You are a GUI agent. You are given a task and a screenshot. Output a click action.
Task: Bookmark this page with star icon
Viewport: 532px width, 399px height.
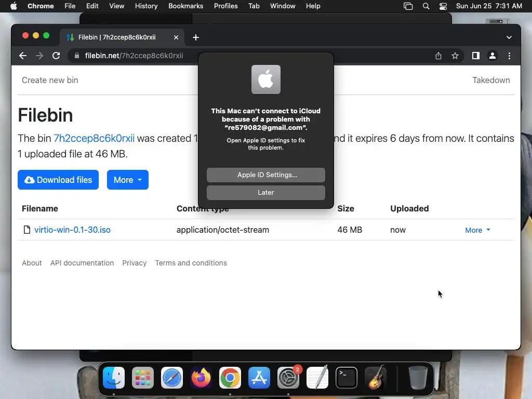tap(455, 56)
